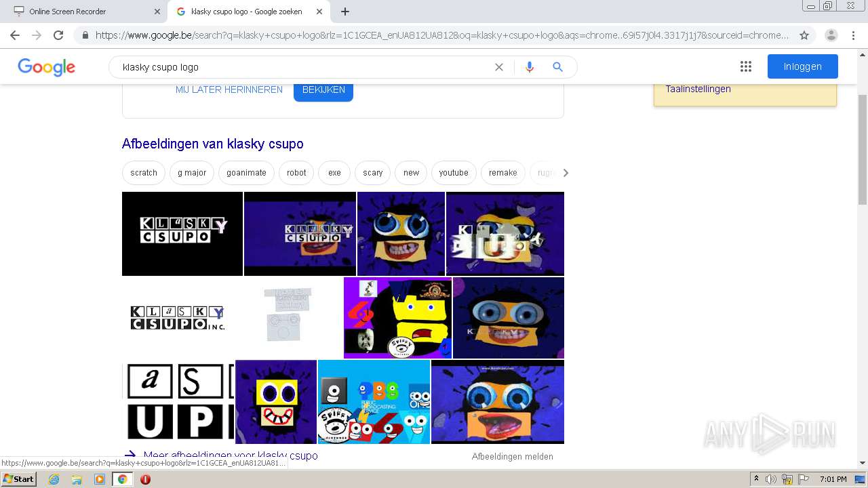Viewport: 868px width, 488px height.
Task: Start voice search with the microphone icon
Action: click(x=530, y=67)
